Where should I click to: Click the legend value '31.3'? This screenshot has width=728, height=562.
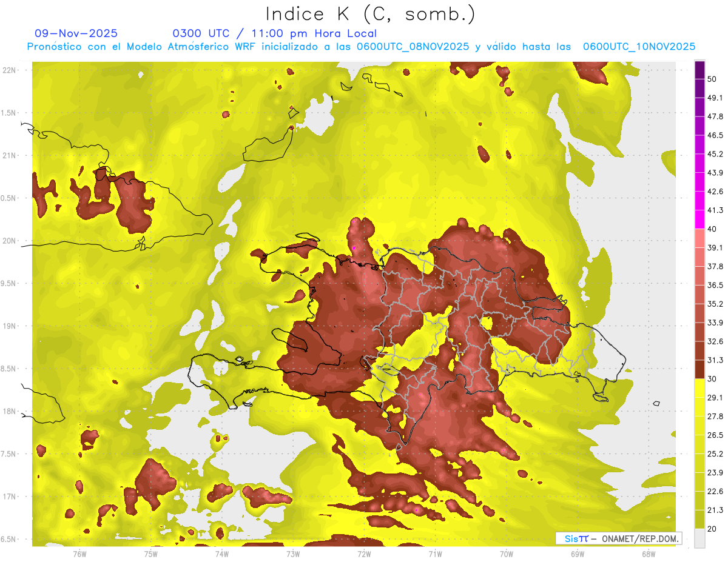click(x=715, y=360)
